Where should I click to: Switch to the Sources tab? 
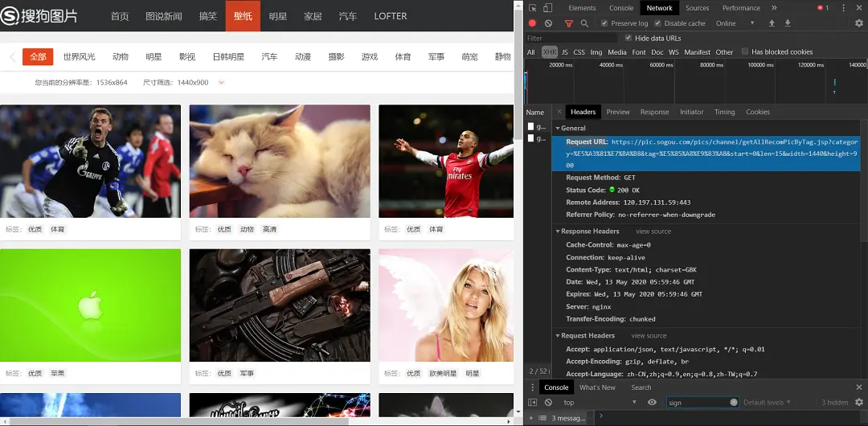click(x=697, y=8)
